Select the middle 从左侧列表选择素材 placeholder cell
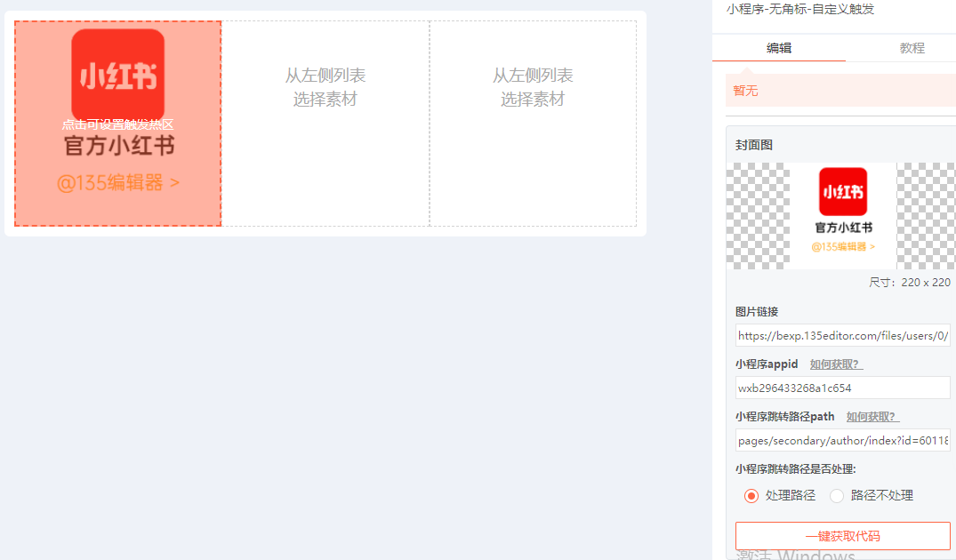Image resolution: width=956 pixels, height=560 pixels. point(325,124)
